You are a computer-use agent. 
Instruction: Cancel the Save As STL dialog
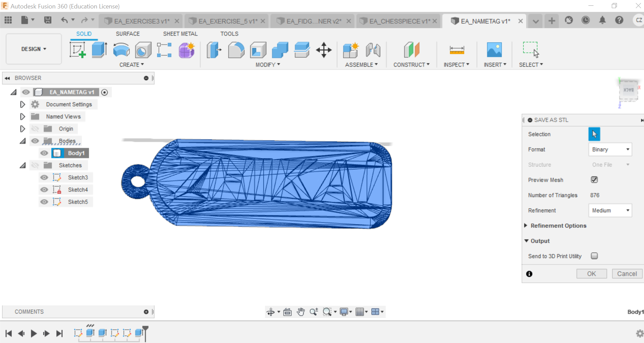[x=627, y=274]
